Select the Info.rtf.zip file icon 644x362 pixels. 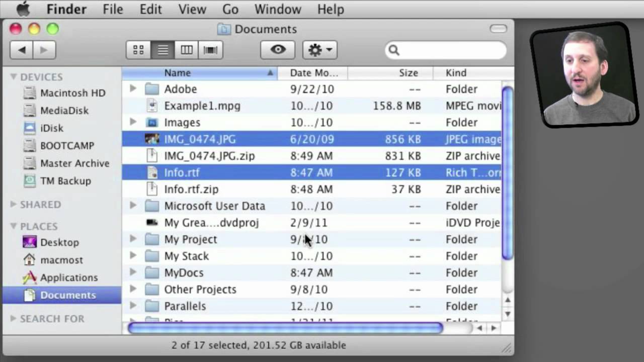pyautogui.click(x=151, y=189)
